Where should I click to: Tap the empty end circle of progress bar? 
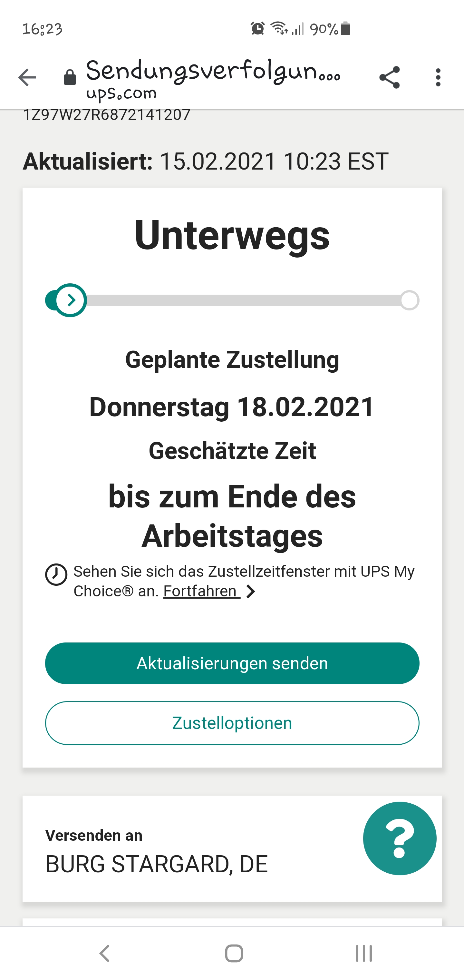tap(410, 300)
